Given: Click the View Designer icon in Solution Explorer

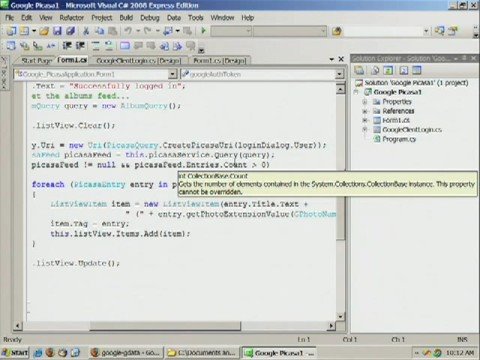Looking at the screenshot, I should [x=417, y=70].
